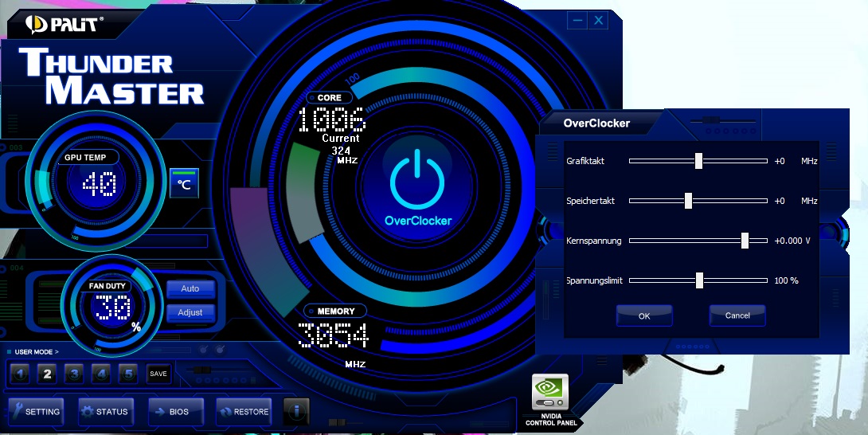
Task: Close the Thunder Master window
Action: 598,21
